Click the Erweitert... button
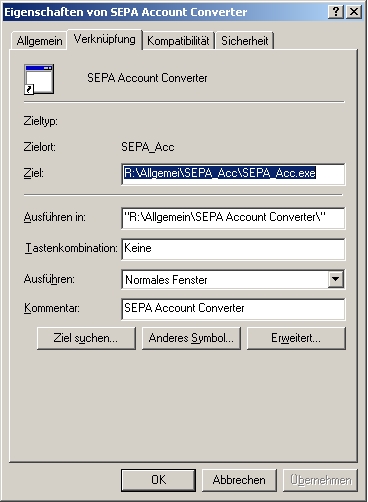This screenshot has width=368, height=502. point(296,338)
